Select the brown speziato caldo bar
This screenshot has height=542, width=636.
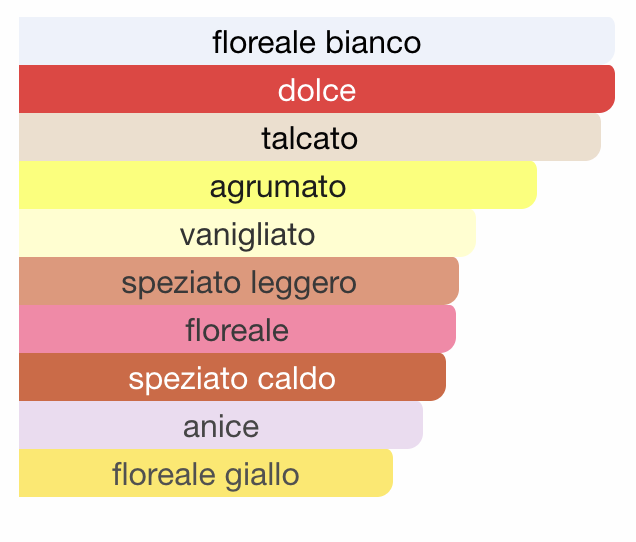pyautogui.click(x=232, y=377)
